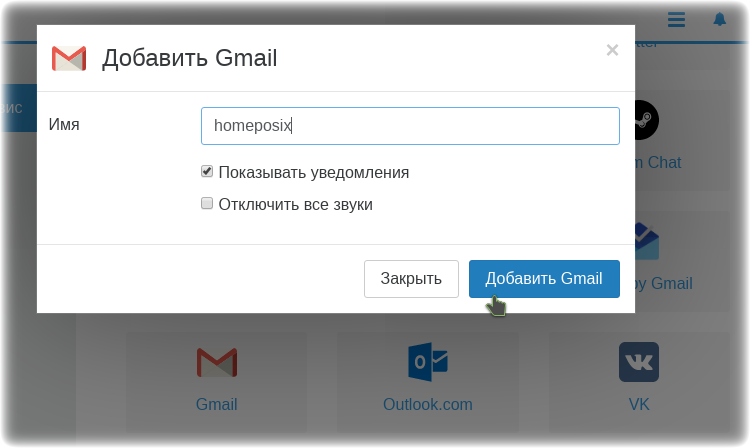
Task: Select the VK service icon
Action: pos(639,362)
